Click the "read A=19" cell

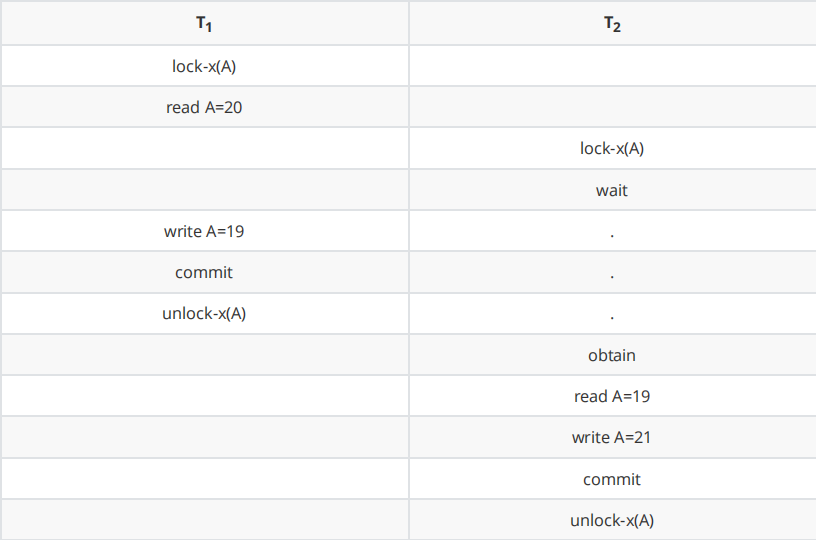[x=612, y=396]
